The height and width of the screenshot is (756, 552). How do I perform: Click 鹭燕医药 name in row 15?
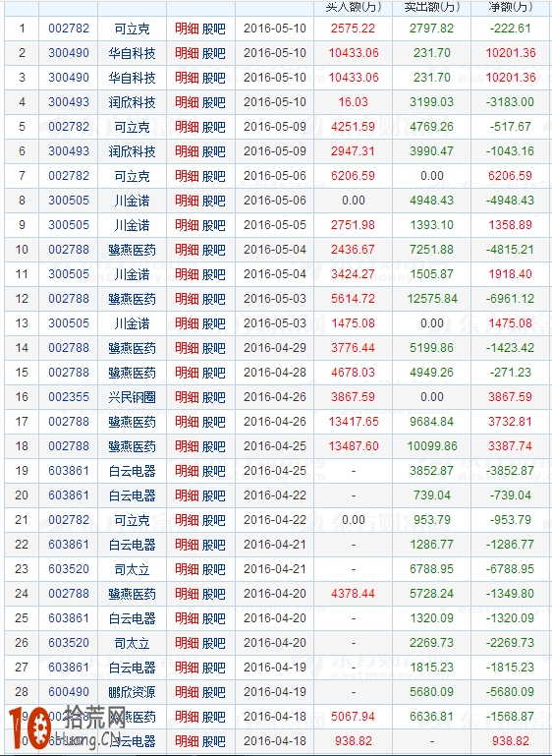click(x=132, y=373)
